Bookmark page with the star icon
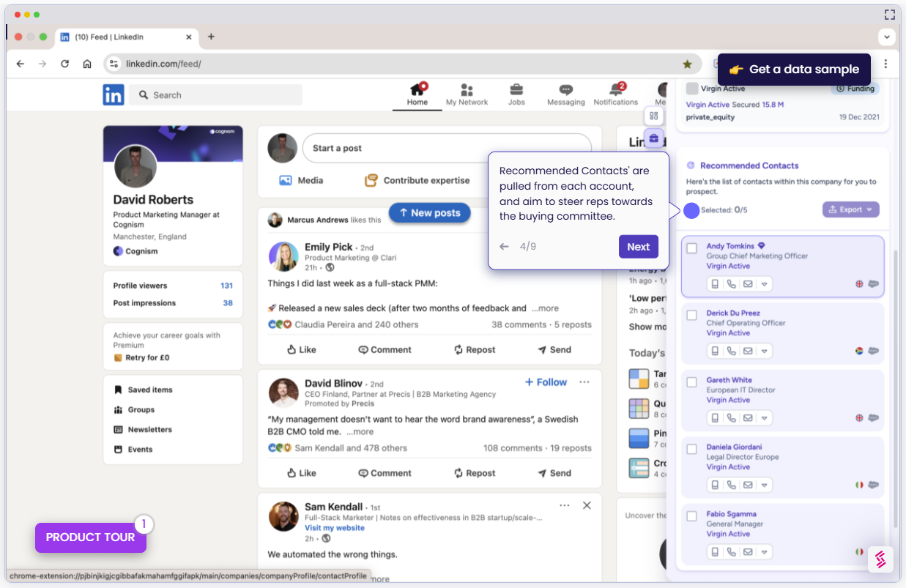 click(x=687, y=64)
